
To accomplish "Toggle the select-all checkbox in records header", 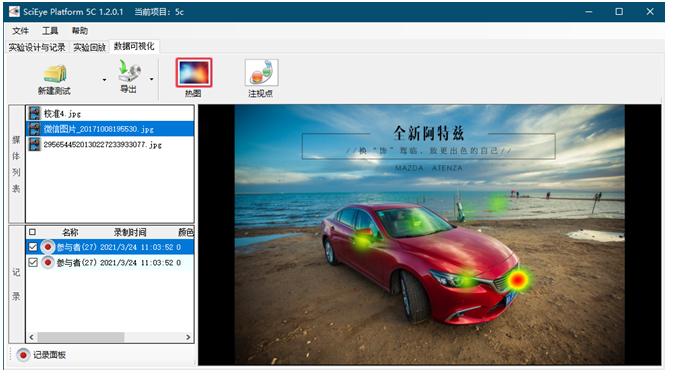I will pos(32,232).
